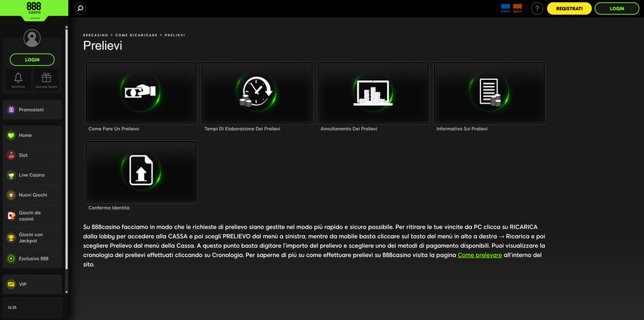Click the user avatar icon
The image size is (644, 320).
click(x=32, y=38)
